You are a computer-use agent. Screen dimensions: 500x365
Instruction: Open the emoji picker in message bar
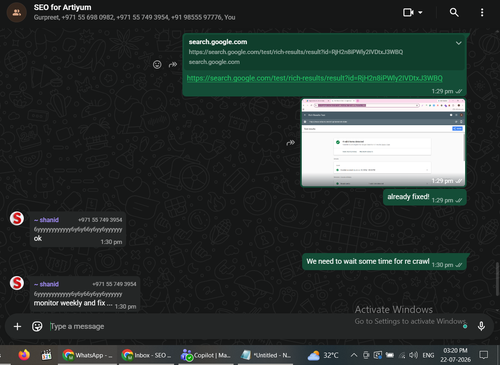tap(37, 326)
